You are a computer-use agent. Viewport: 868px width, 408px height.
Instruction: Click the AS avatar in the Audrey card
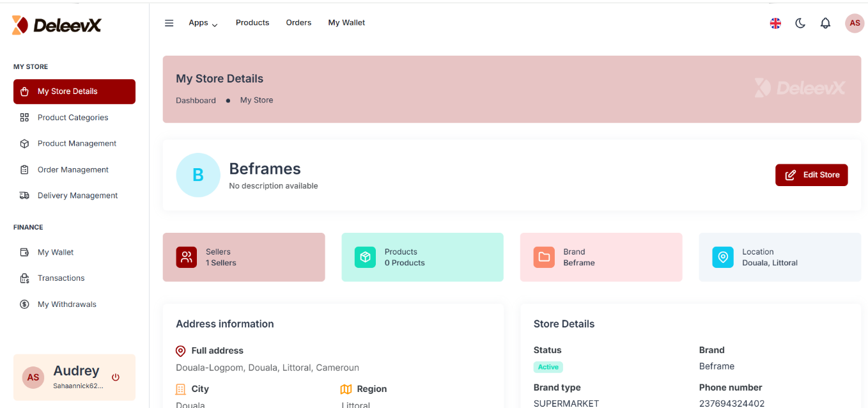coord(33,377)
